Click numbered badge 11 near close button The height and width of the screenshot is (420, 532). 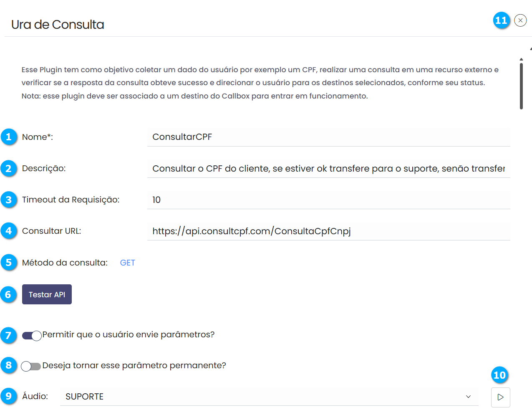501,20
